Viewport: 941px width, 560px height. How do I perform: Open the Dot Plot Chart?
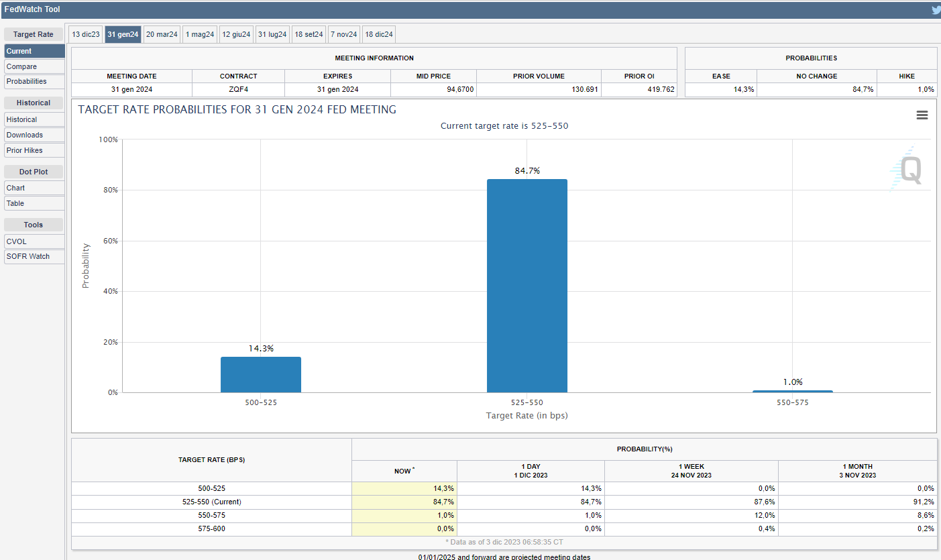coord(34,188)
